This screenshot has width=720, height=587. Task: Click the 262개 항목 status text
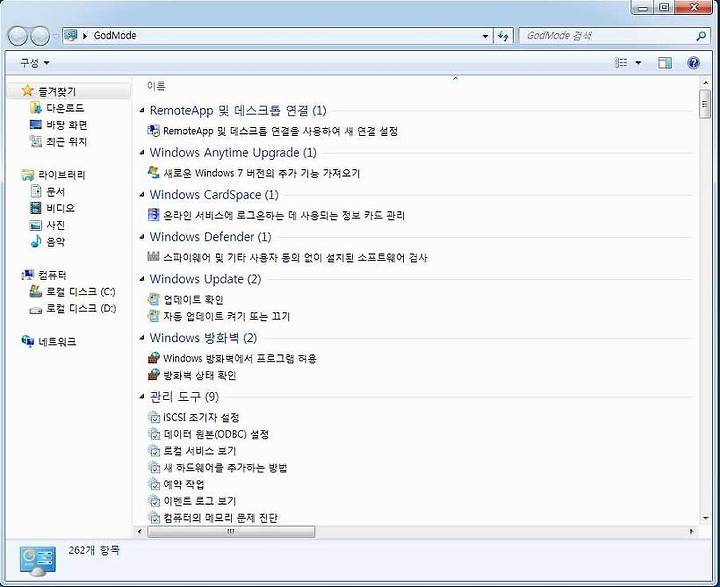pos(94,550)
